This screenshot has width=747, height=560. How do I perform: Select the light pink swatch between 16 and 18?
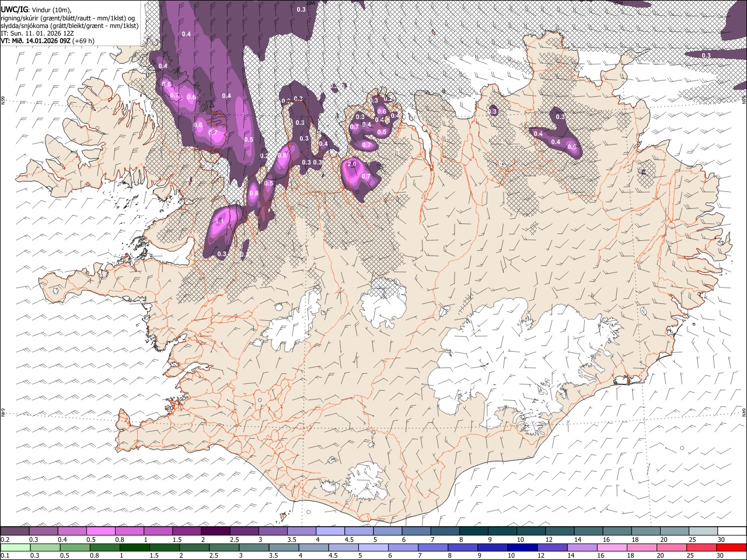(612, 547)
